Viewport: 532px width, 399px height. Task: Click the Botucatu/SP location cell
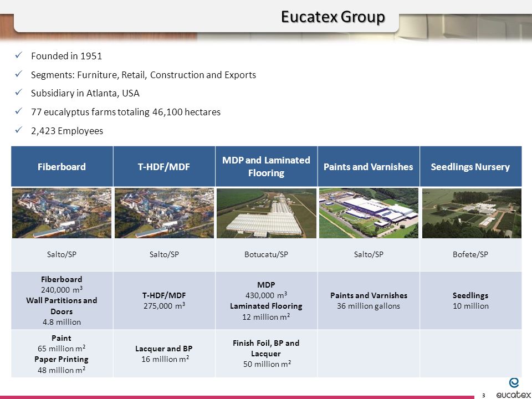click(x=267, y=254)
